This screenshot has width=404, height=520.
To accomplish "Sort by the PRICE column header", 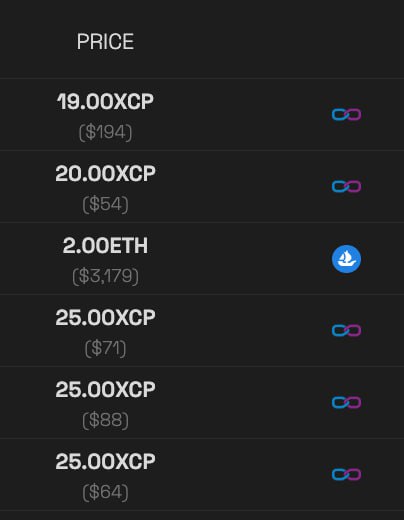I will [x=105, y=42].
